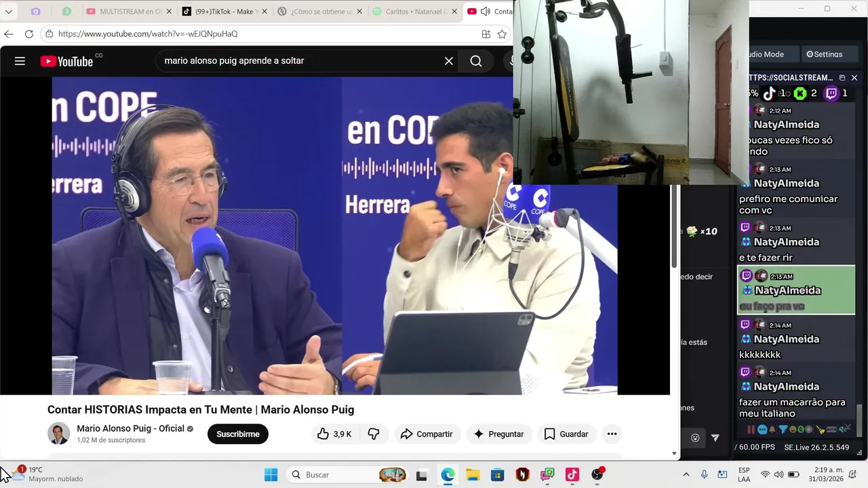The height and width of the screenshot is (488, 868).
Task: Open TikTok app from the taskbar
Action: click(572, 474)
